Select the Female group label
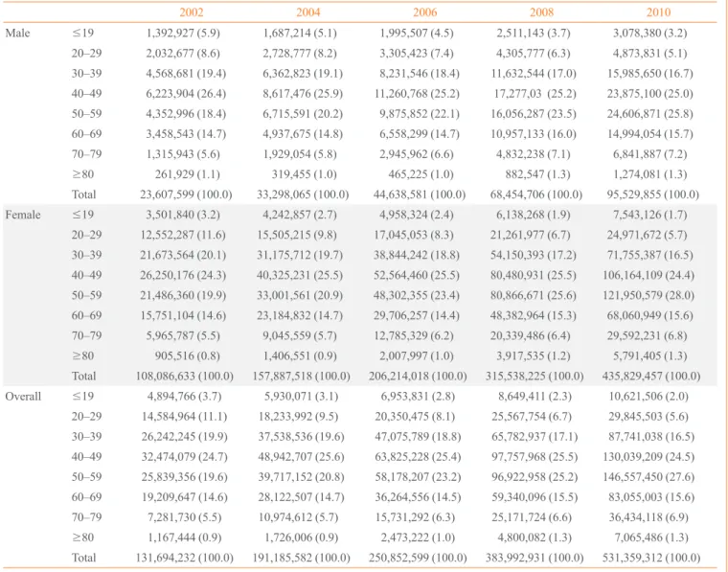The image size is (728, 572). coord(23,215)
